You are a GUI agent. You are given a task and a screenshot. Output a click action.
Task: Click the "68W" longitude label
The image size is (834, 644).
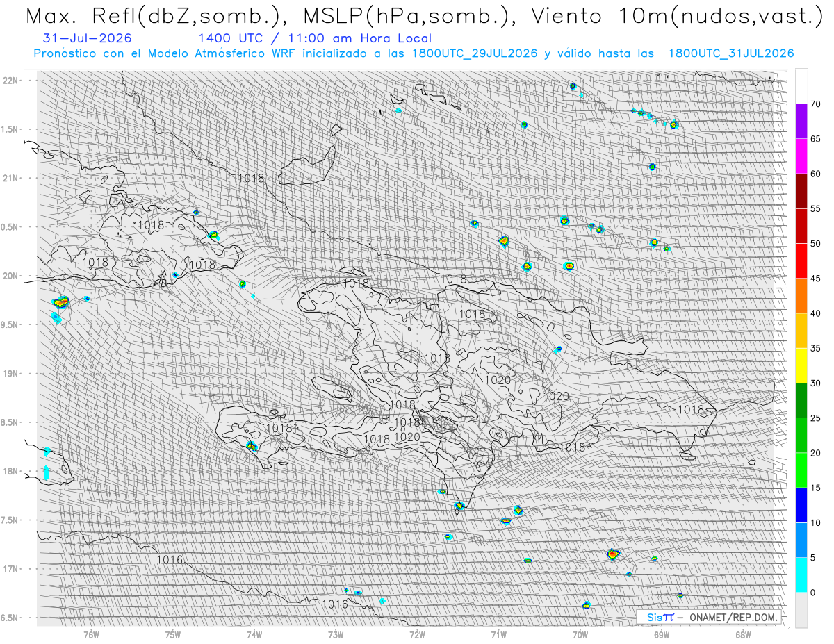point(743,634)
